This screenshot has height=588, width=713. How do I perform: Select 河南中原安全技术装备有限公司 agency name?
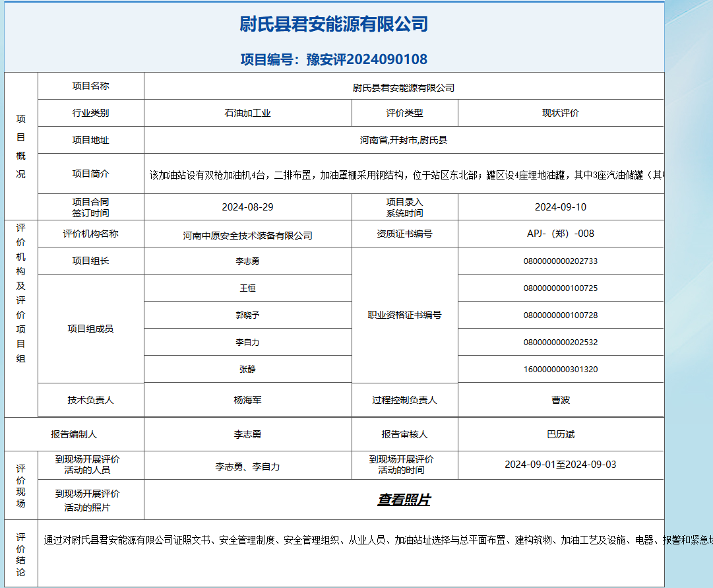pyautogui.click(x=248, y=236)
